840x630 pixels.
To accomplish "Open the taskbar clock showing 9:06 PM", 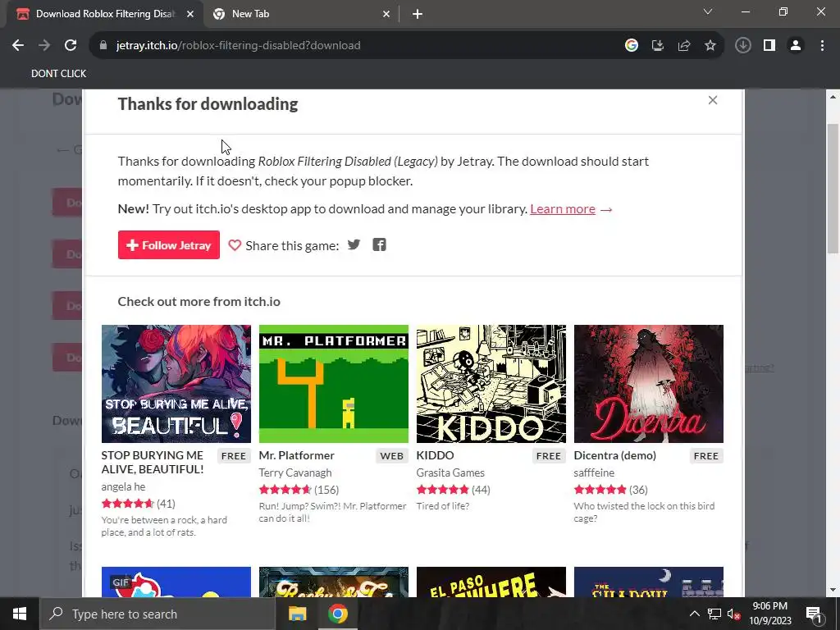I will [x=769, y=614].
